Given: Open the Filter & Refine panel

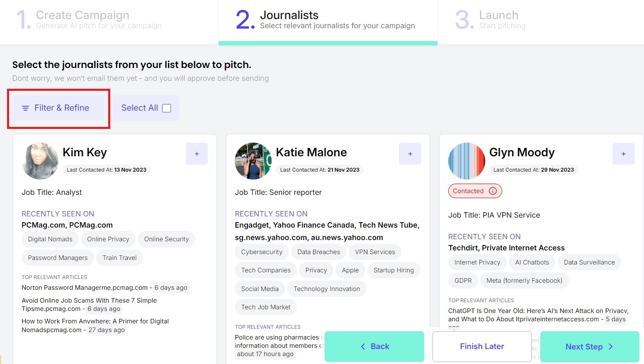Looking at the screenshot, I should point(58,108).
